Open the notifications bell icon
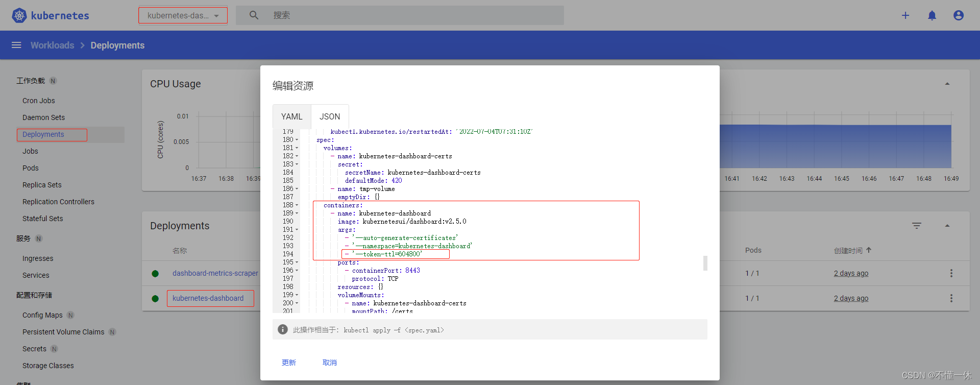980x385 pixels. click(932, 15)
